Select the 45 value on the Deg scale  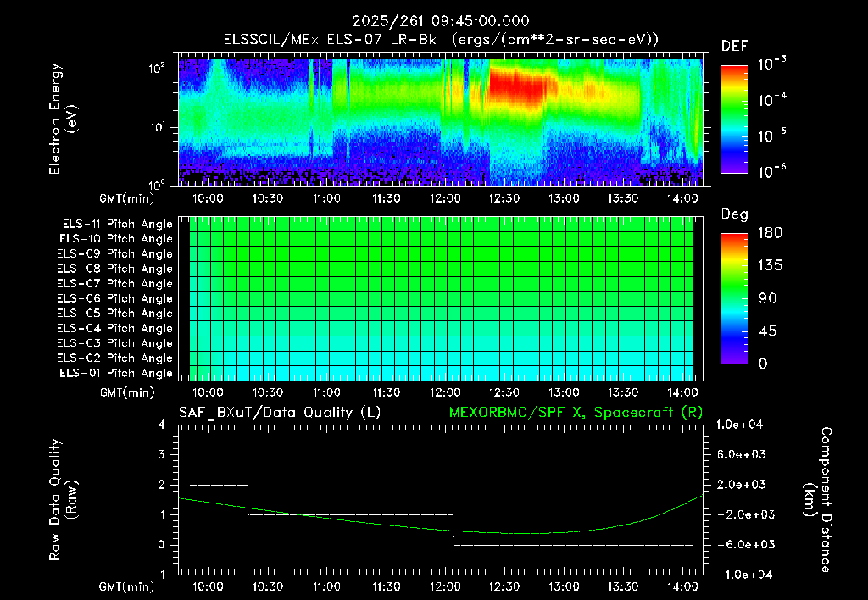(768, 331)
